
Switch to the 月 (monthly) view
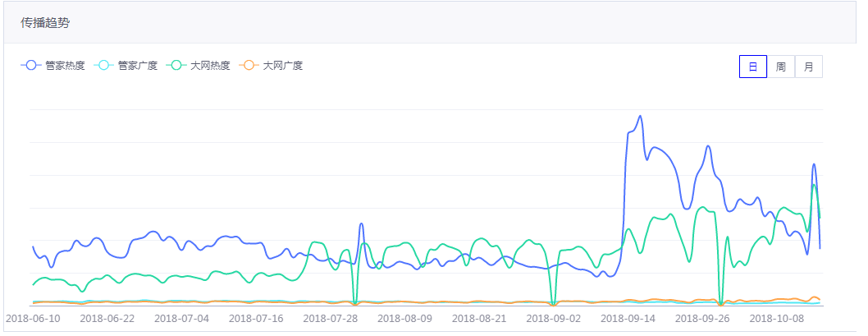point(809,67)
